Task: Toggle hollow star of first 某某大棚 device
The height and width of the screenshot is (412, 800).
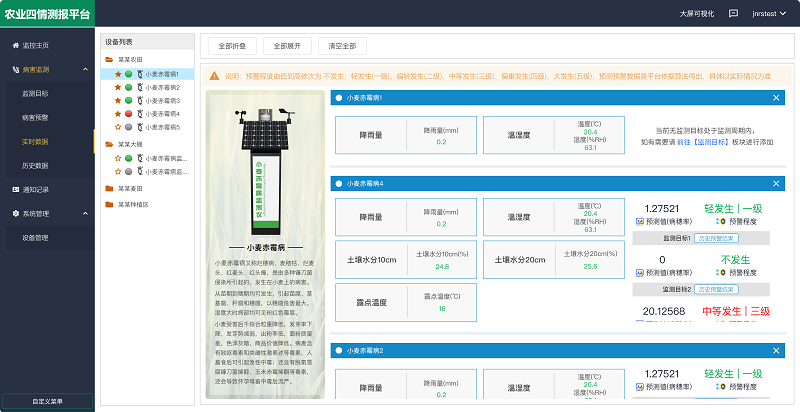Action: (x=118, y=158)
